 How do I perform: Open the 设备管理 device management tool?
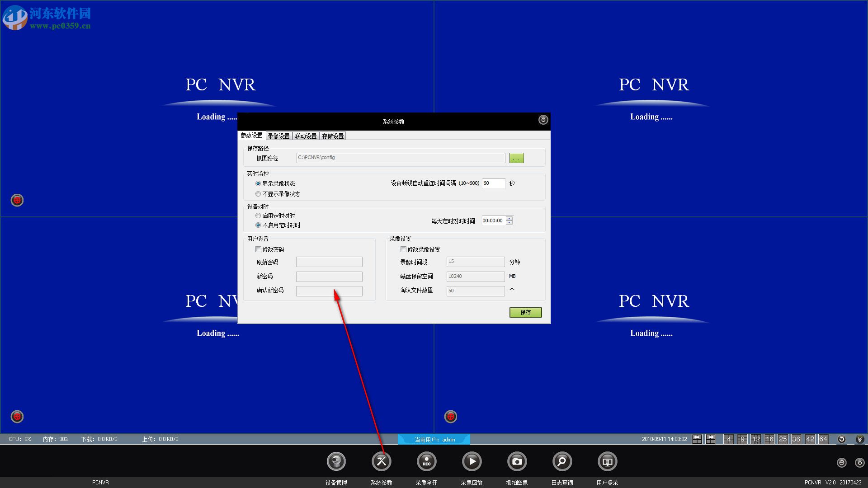(336, 461)
